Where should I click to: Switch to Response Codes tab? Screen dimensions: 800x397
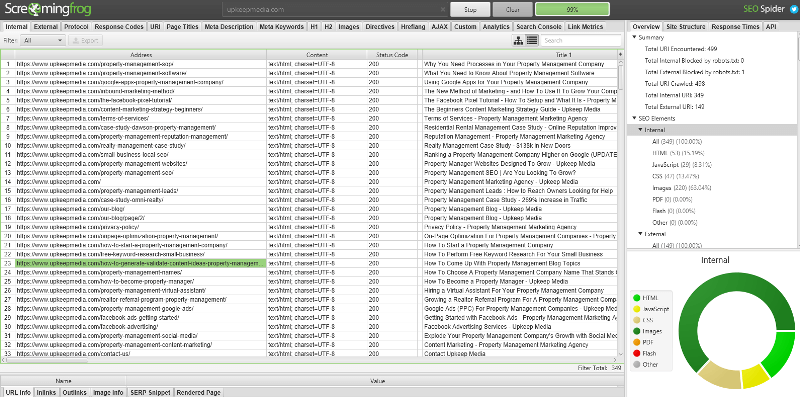point(119,27)
